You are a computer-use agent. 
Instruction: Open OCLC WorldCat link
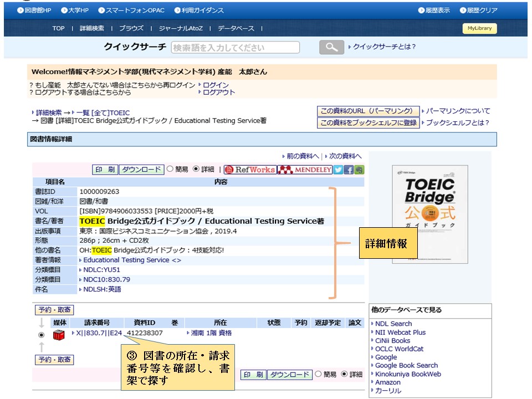pos(399,349)
